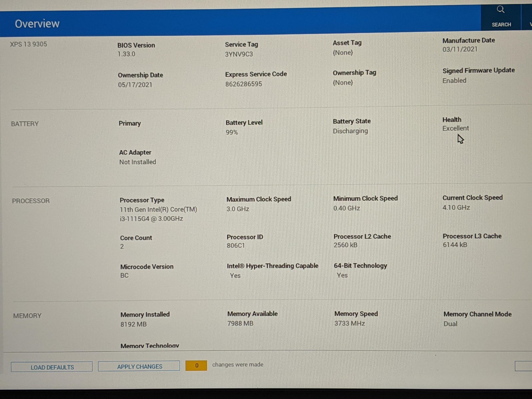Select 'Yes' under 64-Bit Technology
The height and width of the screenshot is (399, 532).
tap(342, 275)
